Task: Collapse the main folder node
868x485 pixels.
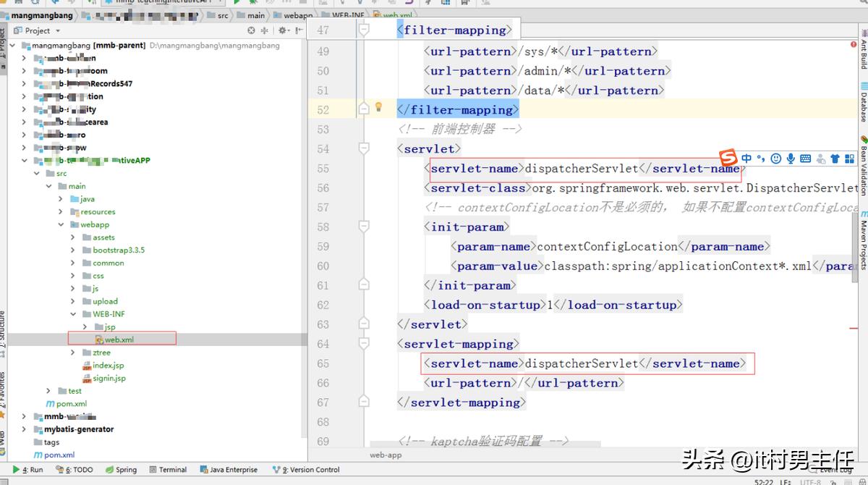Action: [x=49, y=186]
